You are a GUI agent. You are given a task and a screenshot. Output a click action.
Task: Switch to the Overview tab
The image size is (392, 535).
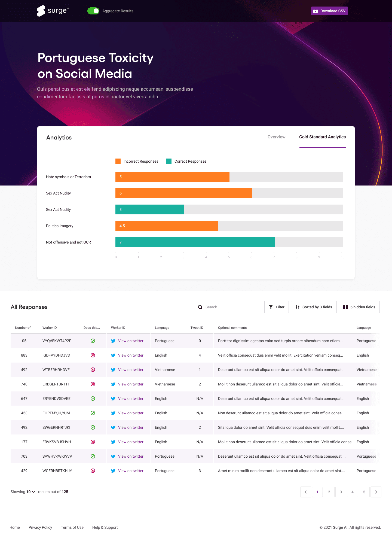tap(276, 137)
